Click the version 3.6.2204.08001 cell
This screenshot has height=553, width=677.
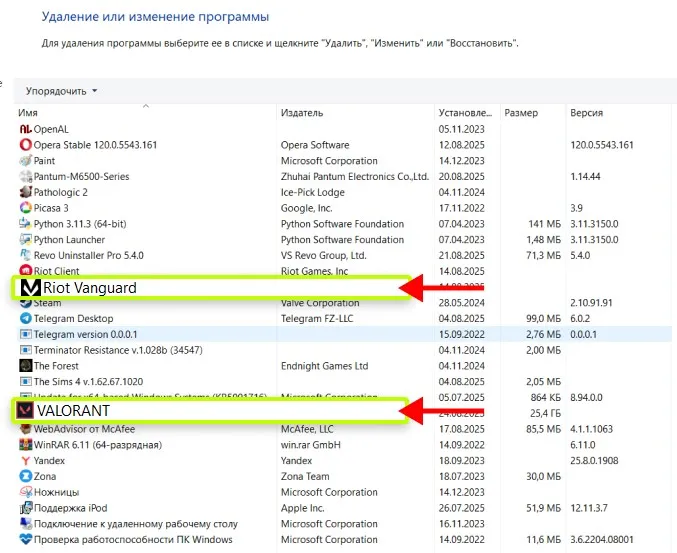pos(601,540)
